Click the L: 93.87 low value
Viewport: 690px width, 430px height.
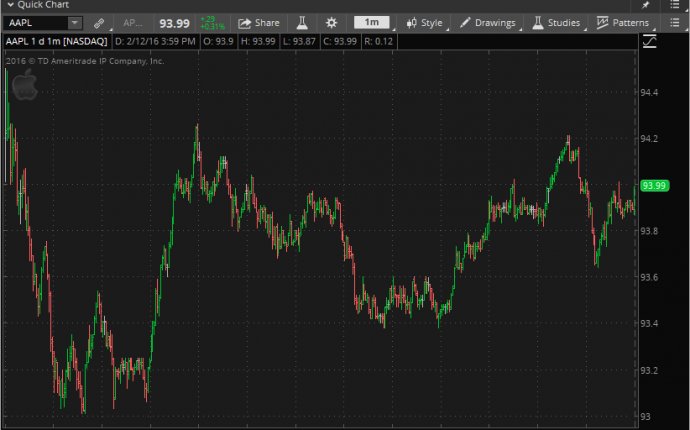pyautogui.click(x=299, y=42)
